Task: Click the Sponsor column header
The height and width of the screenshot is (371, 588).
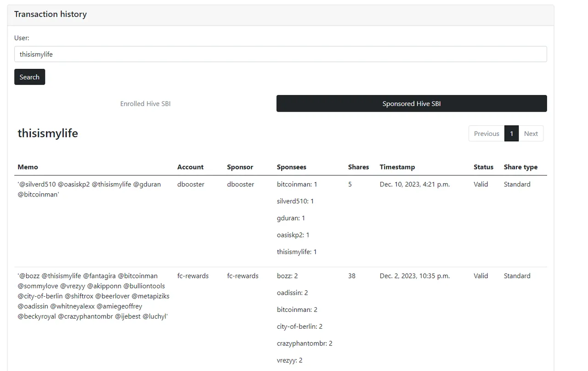Action: pyautogui.click(x=240, y=167)
